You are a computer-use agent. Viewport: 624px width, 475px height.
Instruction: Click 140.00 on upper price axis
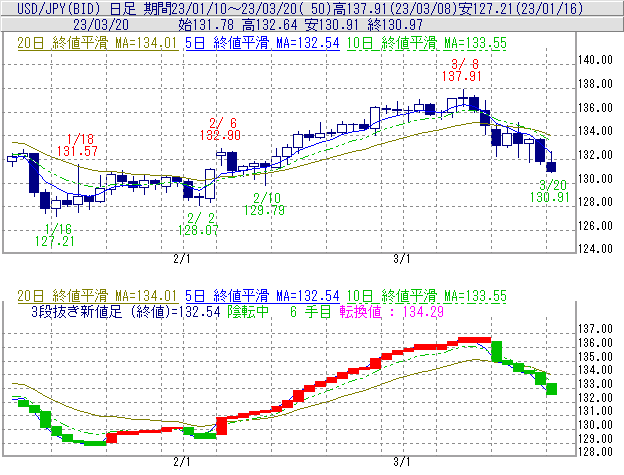click(x=595, y=60)
